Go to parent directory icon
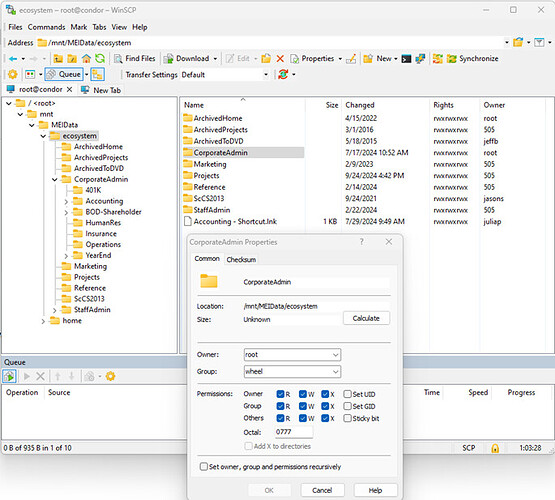Image resolution: width=555 pixels, height=500 pixels. (x=58, y=59)
